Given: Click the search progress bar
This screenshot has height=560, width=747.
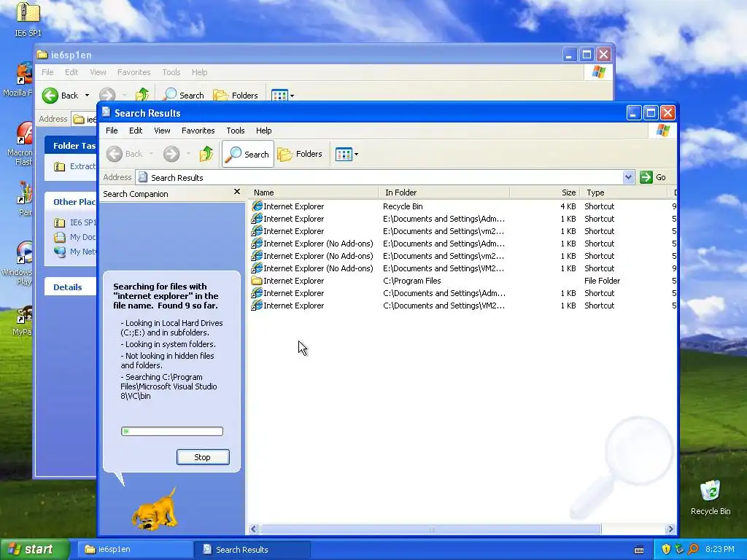Looking at the screenshot, I should (x=172, y=432).
